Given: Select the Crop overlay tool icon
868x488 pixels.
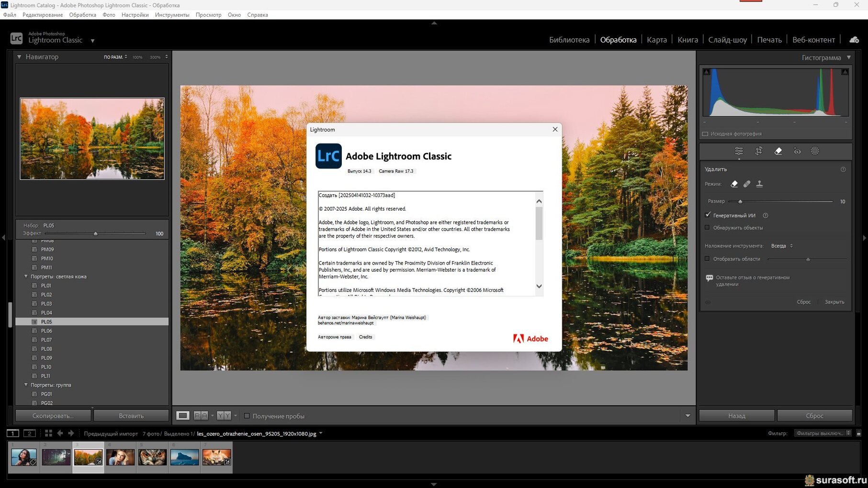Looking at the screenshot, I should point(759,151).
